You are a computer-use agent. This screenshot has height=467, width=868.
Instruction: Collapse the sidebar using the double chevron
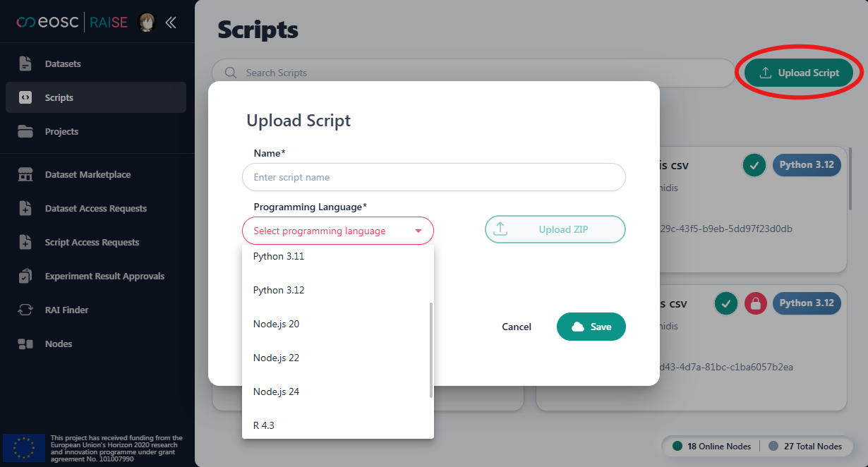pos(171,22)
